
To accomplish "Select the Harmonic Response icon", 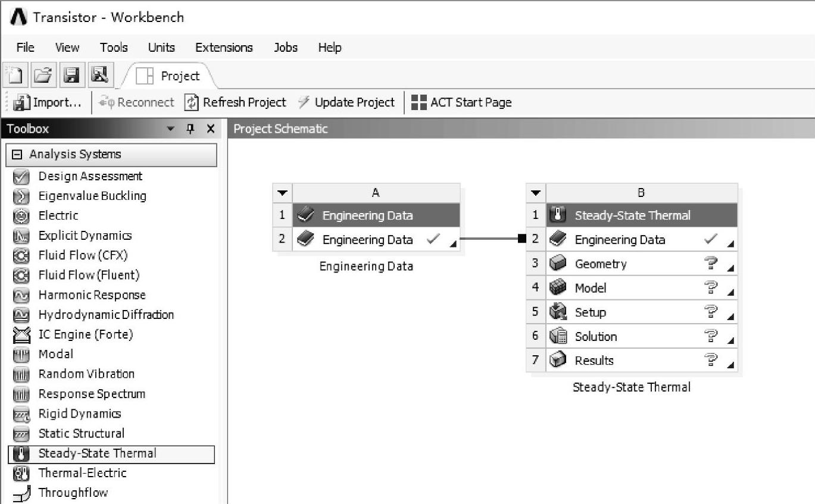I will (21, 295).
